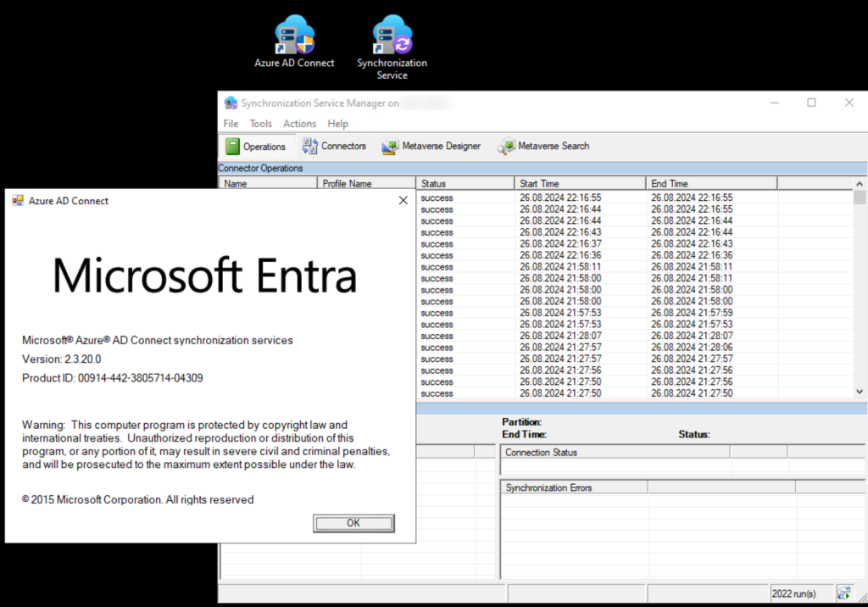Open the Metaverse Designer tool
Screen dimensions: 868x607
click(x=431, y=146)
